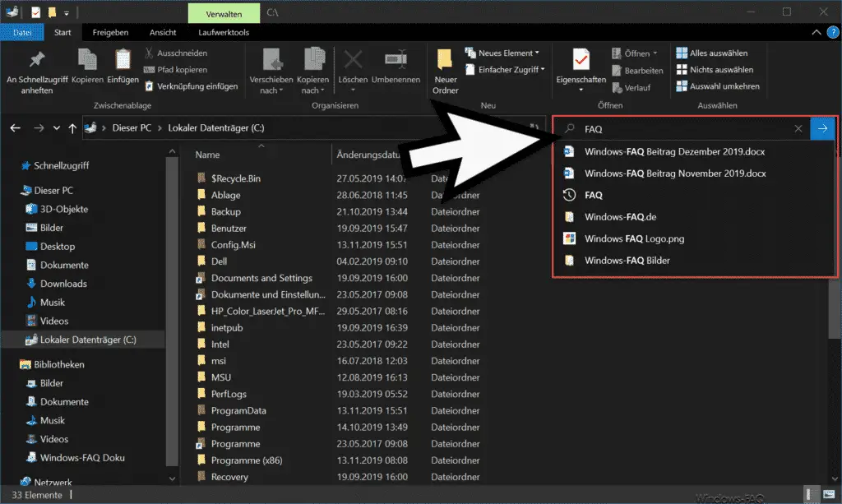Open the Verschieben nach dropdown
Viewport: 842px width, 504px height.
(271, 72)
